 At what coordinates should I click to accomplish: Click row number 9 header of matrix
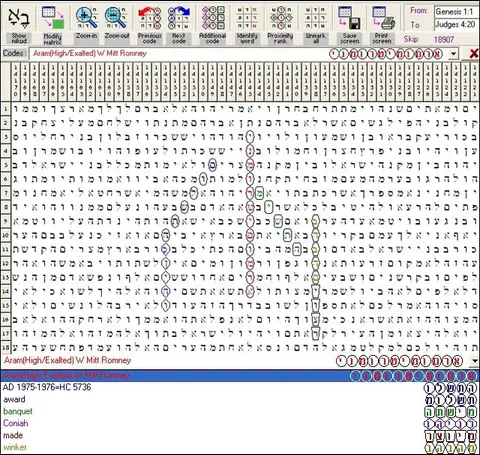pyautogui.click(x=5, y=221)
